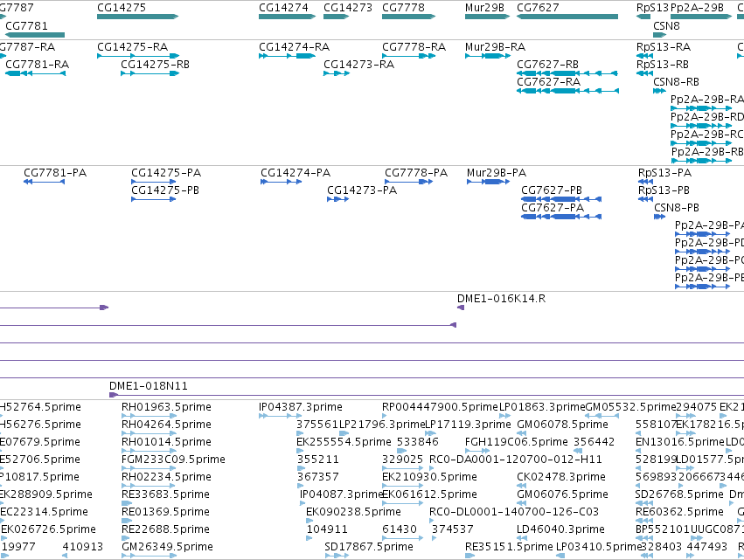Select transcript CG7778-RA

(414, 47)
